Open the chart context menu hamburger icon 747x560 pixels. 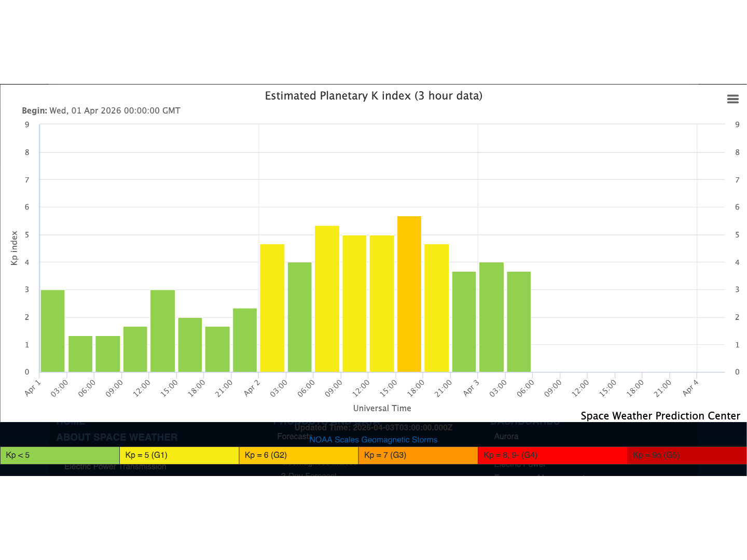coord(732,99)
